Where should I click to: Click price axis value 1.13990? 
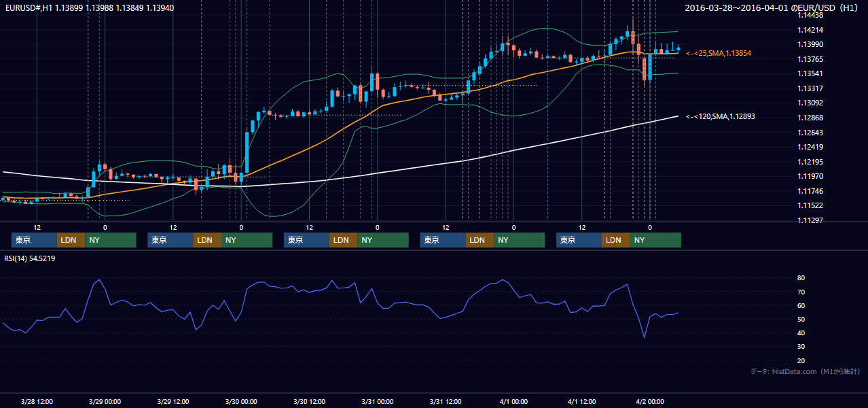pyautogui.click(x=810, y=44)
